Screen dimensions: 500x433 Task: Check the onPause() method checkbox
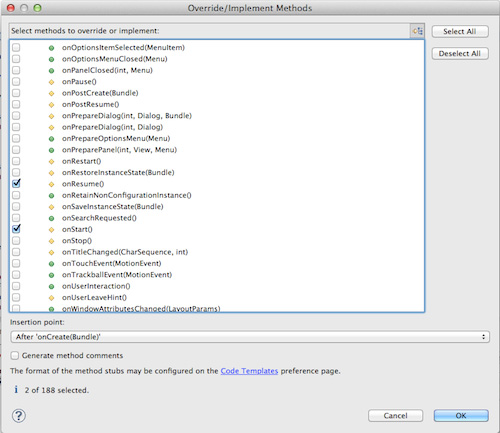pos(16,81)
